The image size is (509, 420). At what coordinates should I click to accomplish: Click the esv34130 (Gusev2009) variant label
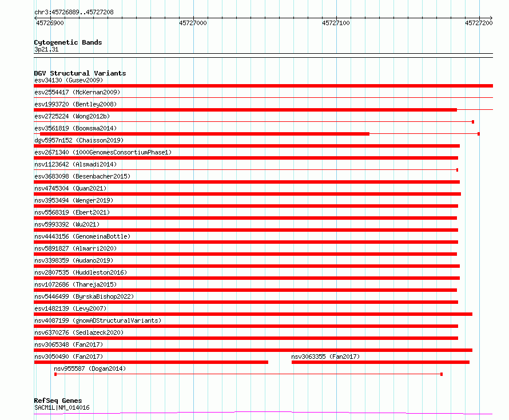click(x=69, y=80)
